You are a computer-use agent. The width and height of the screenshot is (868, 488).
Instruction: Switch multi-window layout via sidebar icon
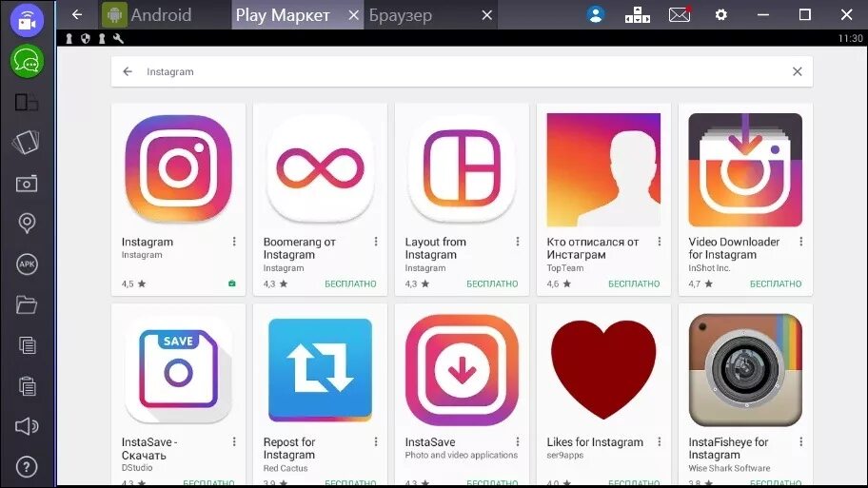coord(27,103)
